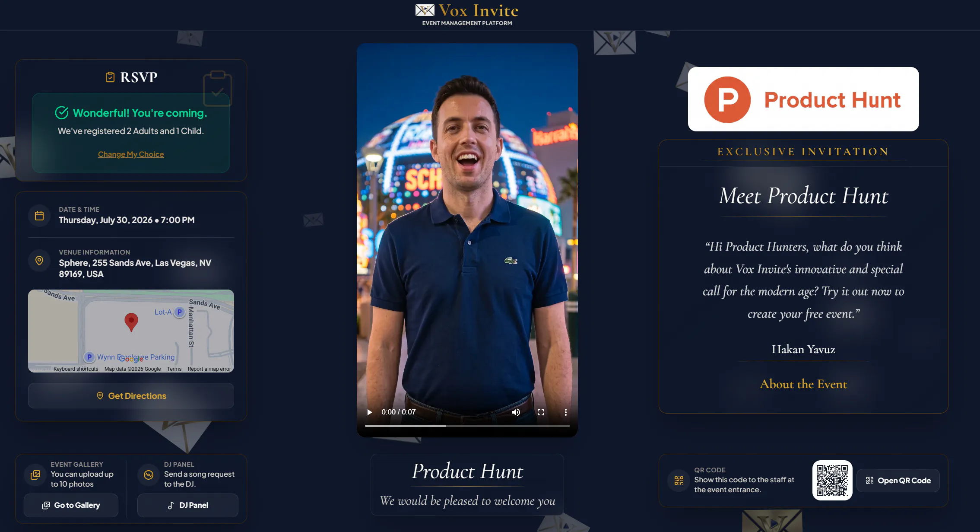This screenshot has height=532, width=980.
Task: Click the Sphere, 255 Sands Ave venue address
Action: [135, 268]
